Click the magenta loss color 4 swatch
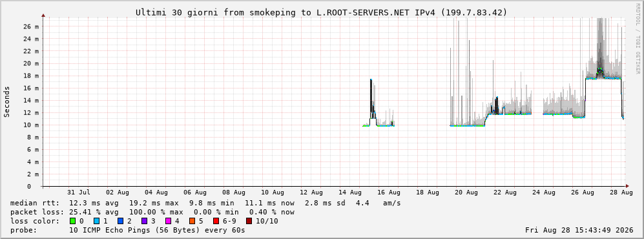The height and width of the screenshot is (239, 644). pos(169,222)
